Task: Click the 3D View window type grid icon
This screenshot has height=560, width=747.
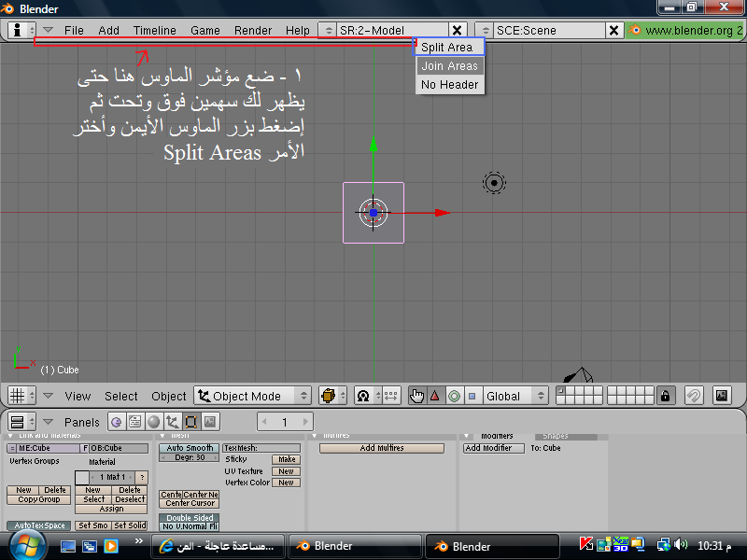Action: coord(21,396)
